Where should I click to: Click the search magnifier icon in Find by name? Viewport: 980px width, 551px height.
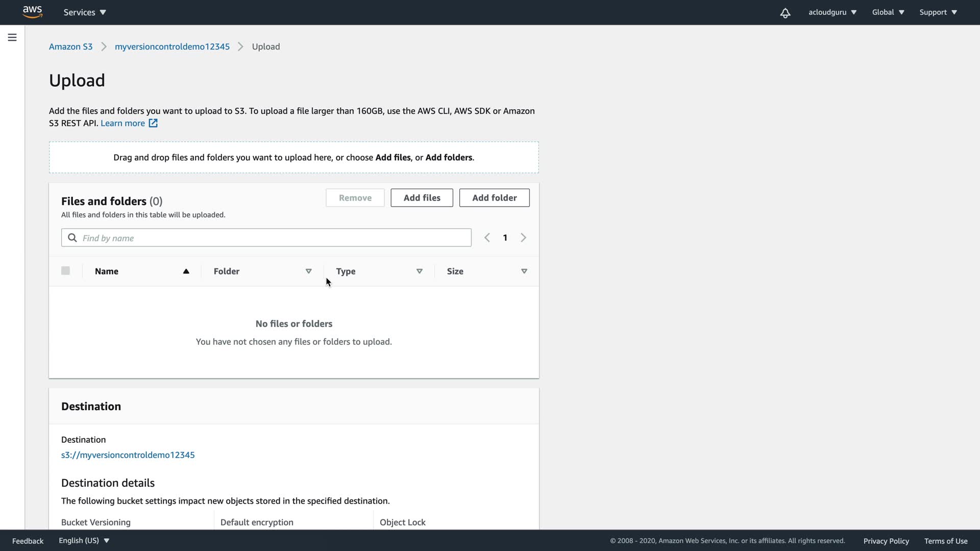point(72,238)
